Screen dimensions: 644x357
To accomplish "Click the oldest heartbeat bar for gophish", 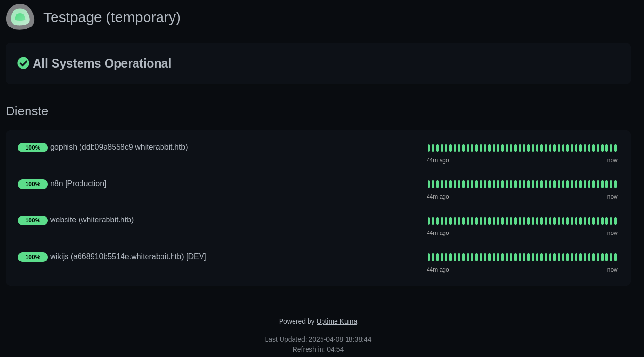I will click(x=429, y=148).
